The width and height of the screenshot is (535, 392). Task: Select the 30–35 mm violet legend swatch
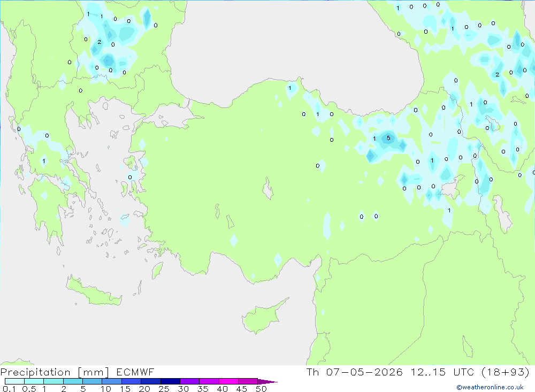pos(190,381)
